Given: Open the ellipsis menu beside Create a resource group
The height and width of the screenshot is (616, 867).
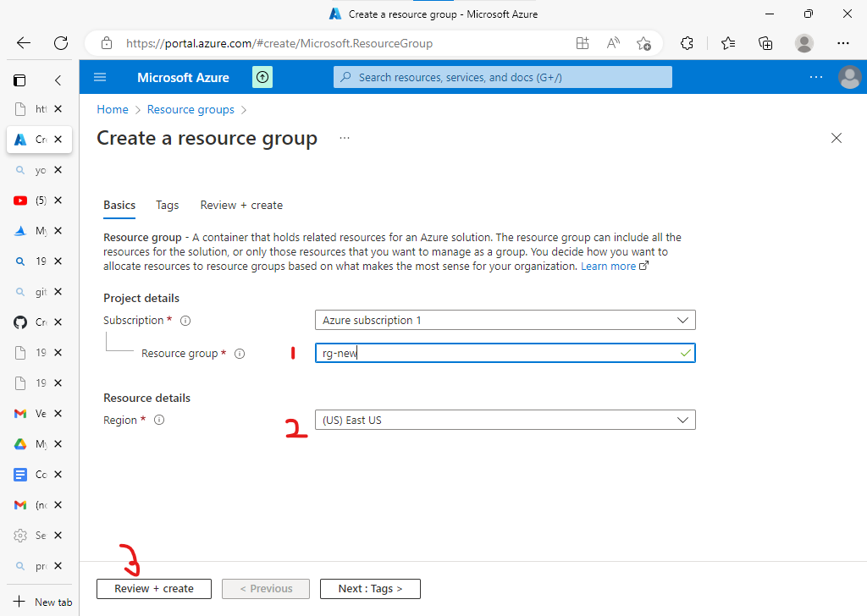Looking at the screenshot, I should click(344, 138).
